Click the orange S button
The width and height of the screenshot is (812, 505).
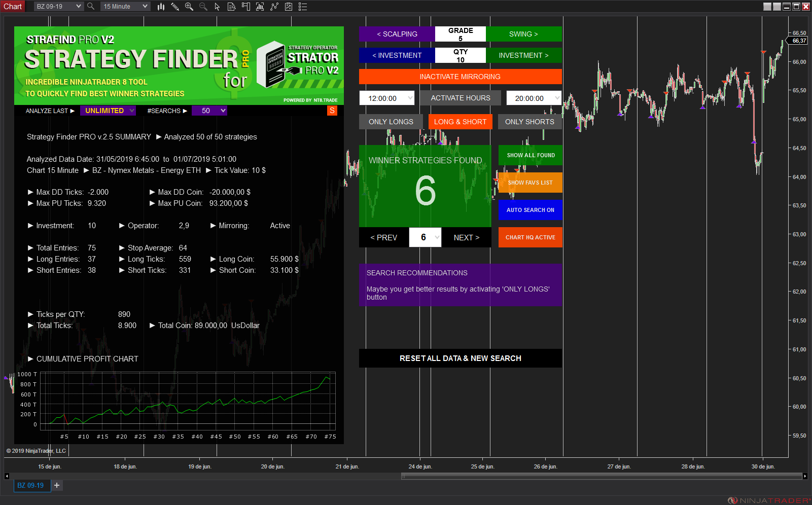332,111
